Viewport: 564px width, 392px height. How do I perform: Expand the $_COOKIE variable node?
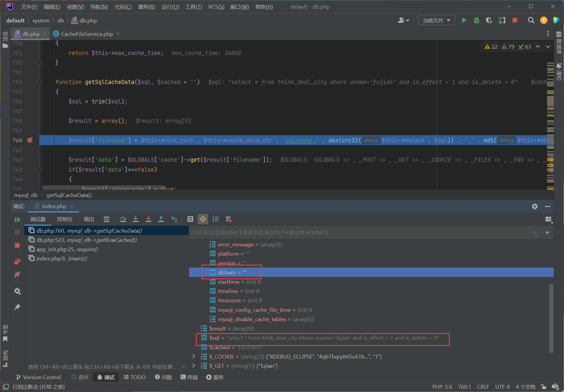pos(193,356)
